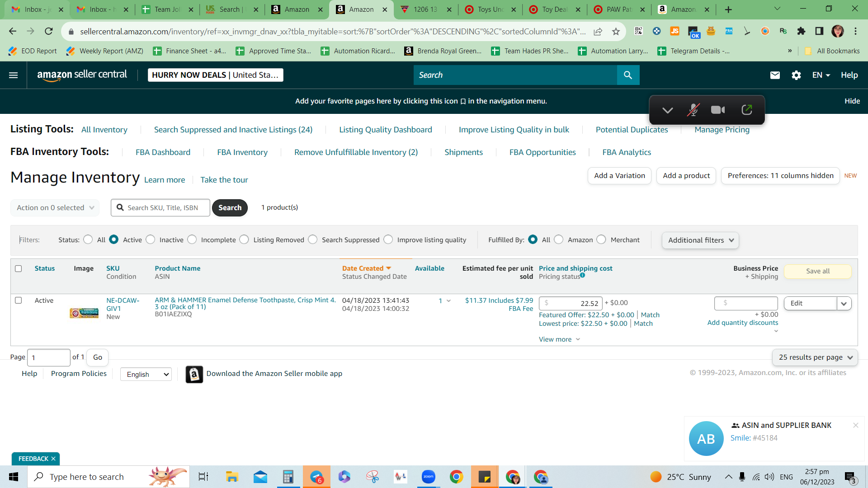
Task: Open the English language dropdown in footer
Action: click(146, 374)
